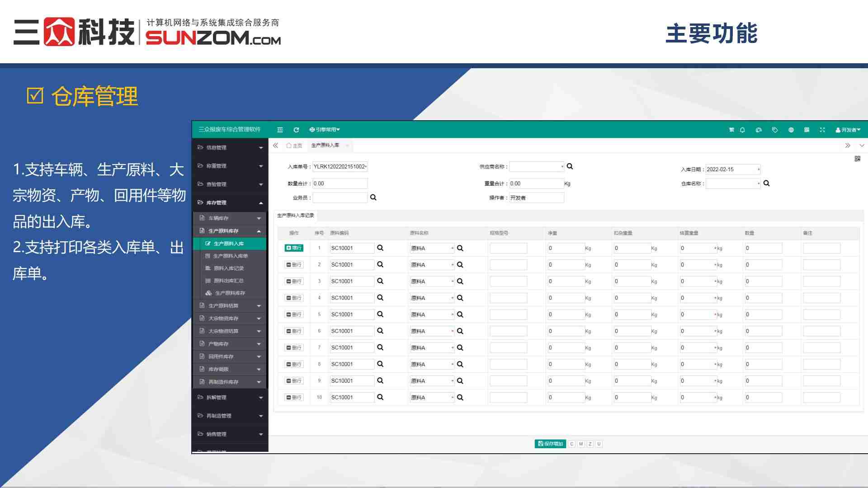
Task: Click the refresh icon in top bar
Action: click(x=296, y=130)
